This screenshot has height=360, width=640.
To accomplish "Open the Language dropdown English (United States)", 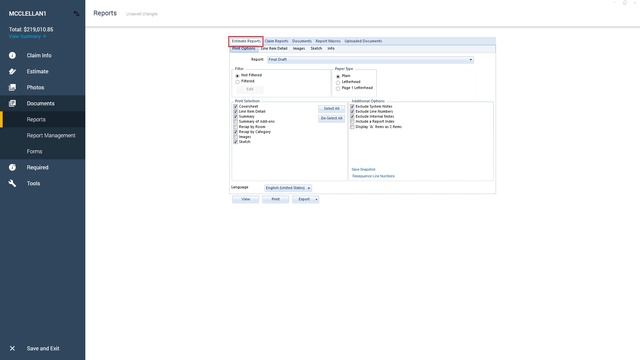I will [x=288, y=188].
